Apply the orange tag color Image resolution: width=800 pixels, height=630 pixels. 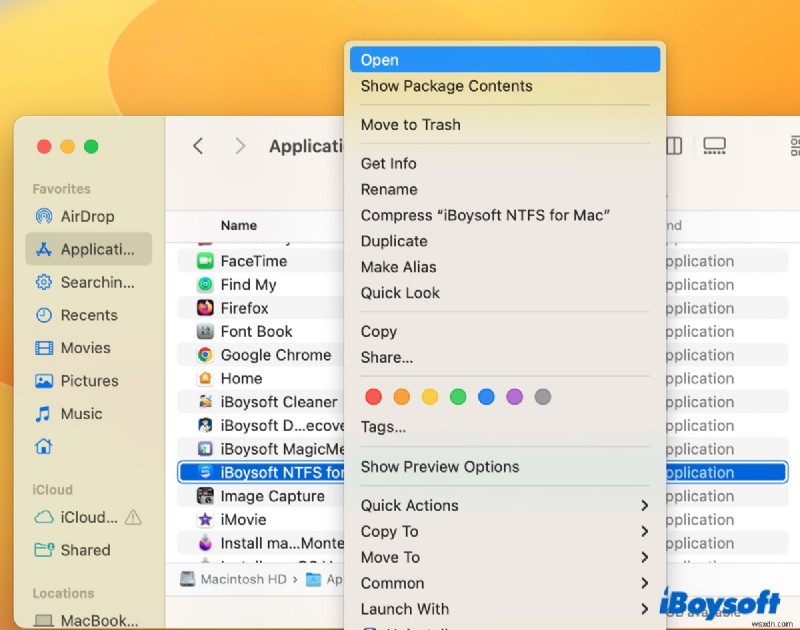coord(402,396)
